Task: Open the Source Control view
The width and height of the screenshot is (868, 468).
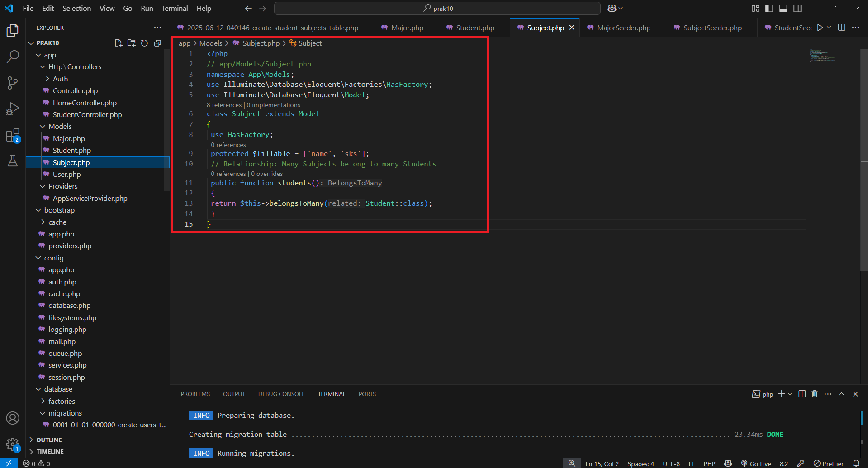Action: coord(13,83)
